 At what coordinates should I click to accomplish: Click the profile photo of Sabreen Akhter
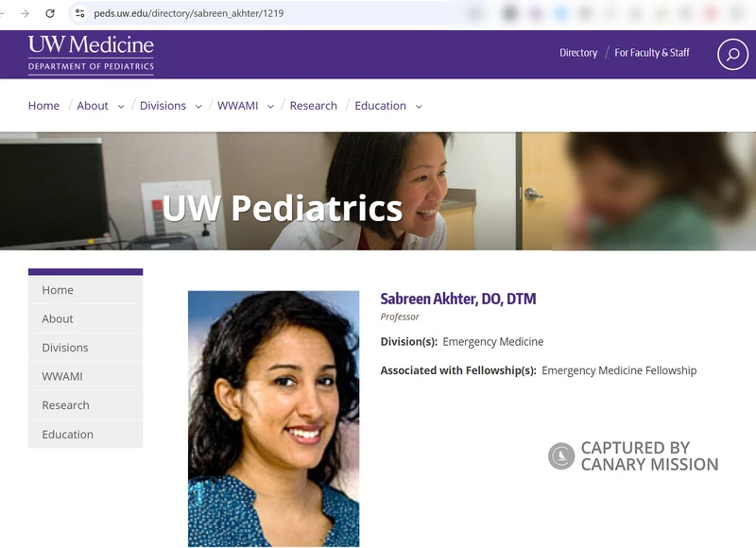pyautogui.click(x=273, y=418)
